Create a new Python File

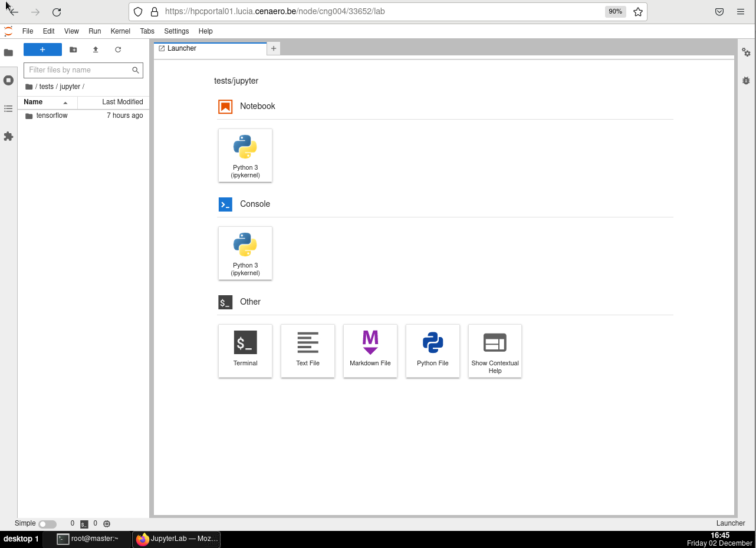tap(433, 351)
